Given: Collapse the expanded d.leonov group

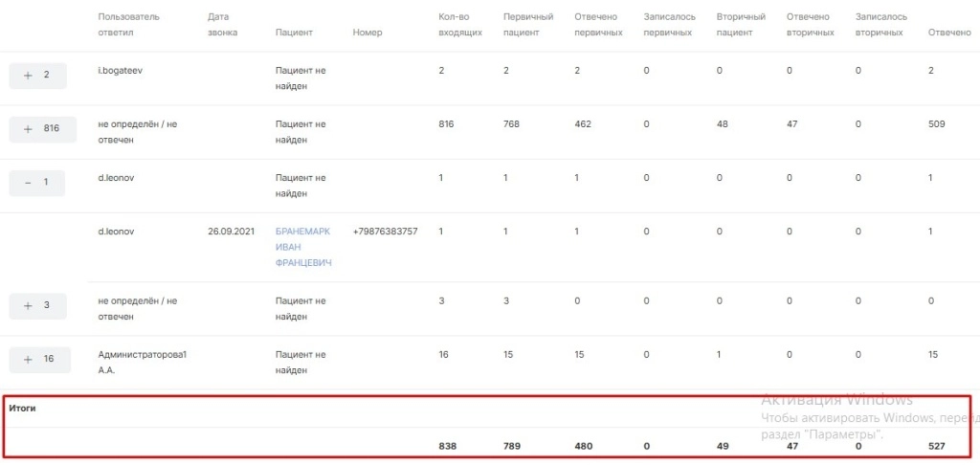Looking at the screenshot, I should coord(37,183).
